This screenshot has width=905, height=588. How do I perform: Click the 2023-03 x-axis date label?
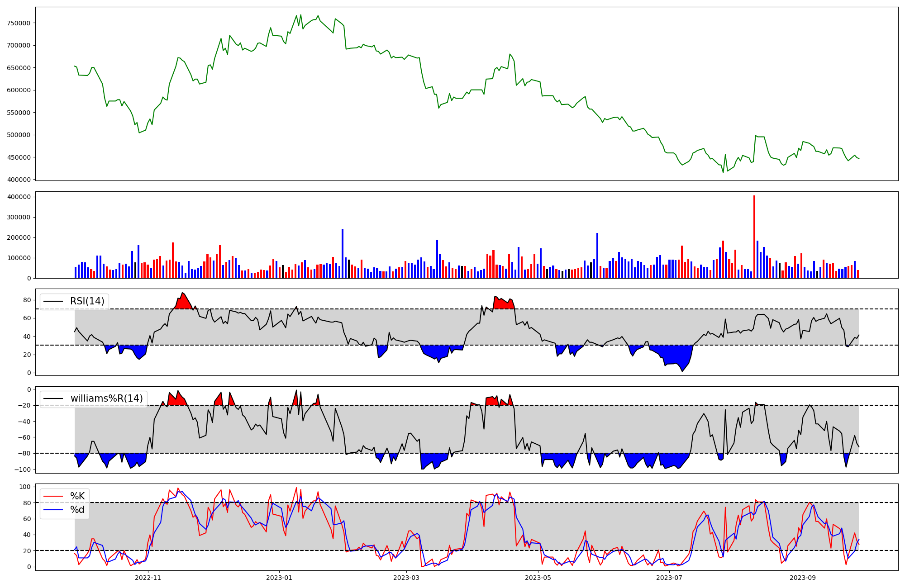(406, 578)
